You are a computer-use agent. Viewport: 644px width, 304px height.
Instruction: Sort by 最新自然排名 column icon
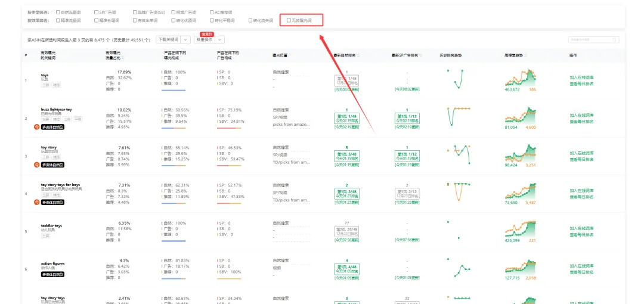point(358,55)
